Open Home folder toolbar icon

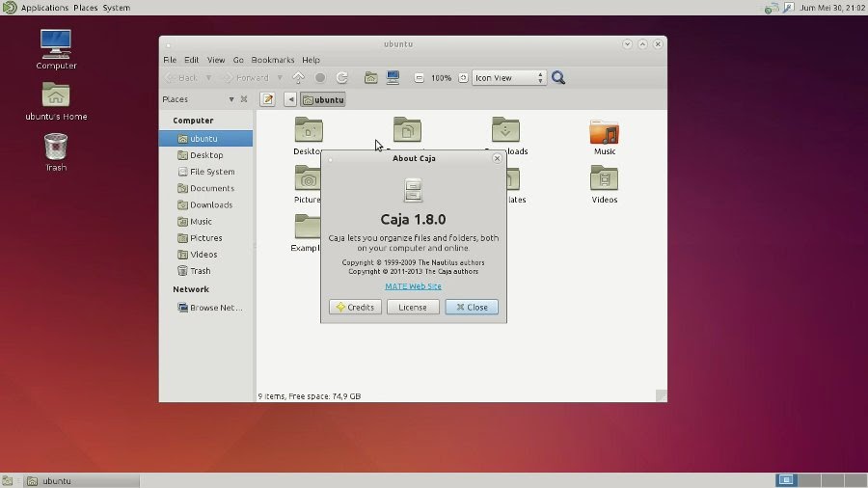point(371,78)
